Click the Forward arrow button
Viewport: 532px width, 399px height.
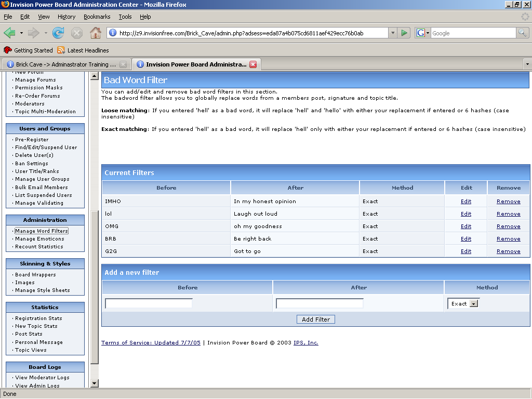coord(33,33)
